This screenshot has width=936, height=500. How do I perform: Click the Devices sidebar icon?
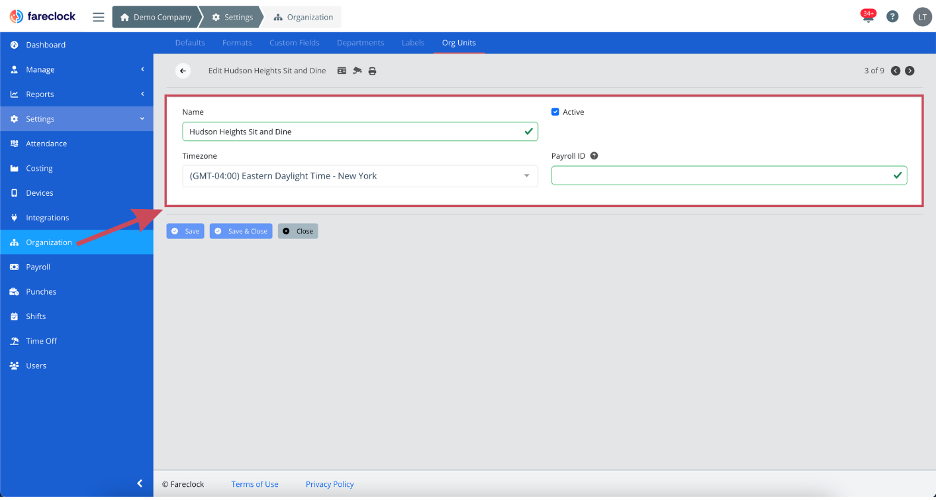point(14,193)
